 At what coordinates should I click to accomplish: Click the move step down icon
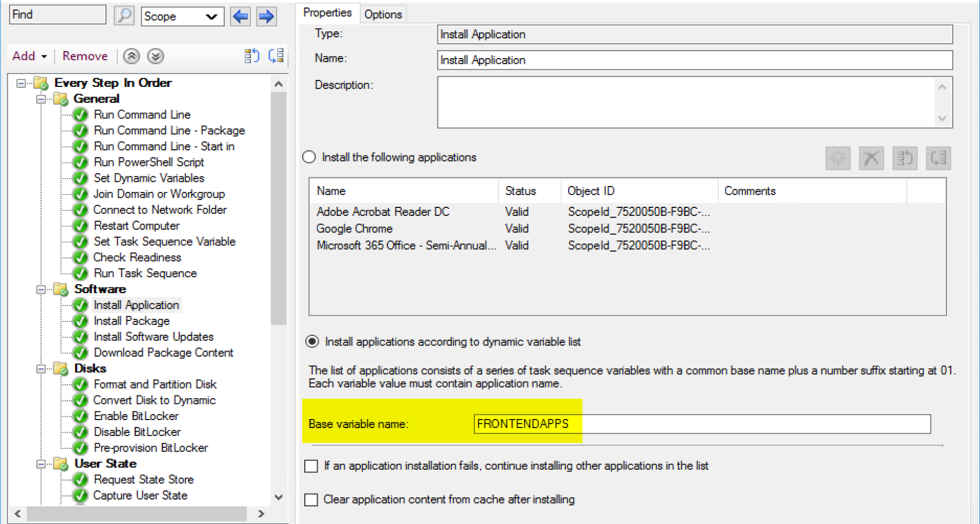coord(156,56)
